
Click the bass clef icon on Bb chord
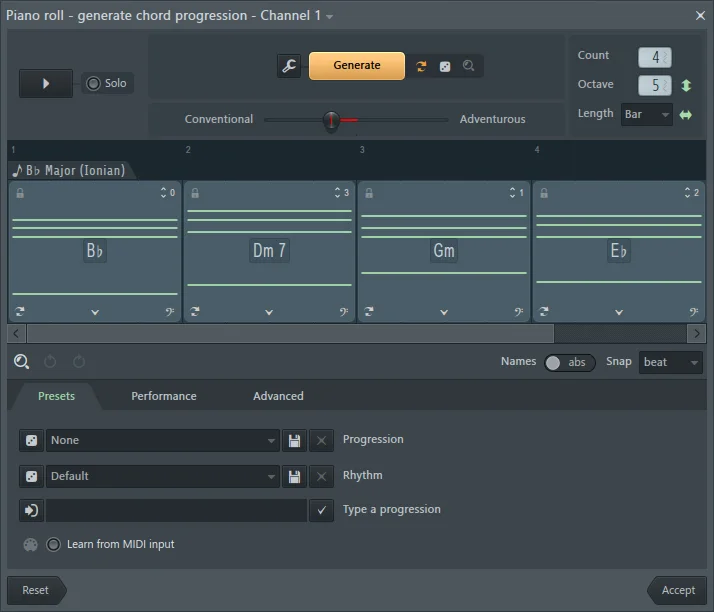point(170,312)
